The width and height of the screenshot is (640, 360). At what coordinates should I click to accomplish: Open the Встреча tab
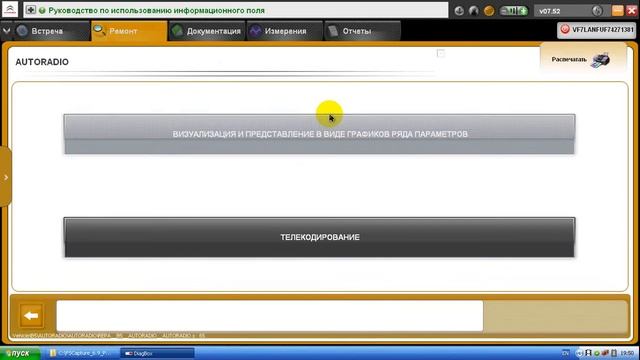[x=51, y=31]
